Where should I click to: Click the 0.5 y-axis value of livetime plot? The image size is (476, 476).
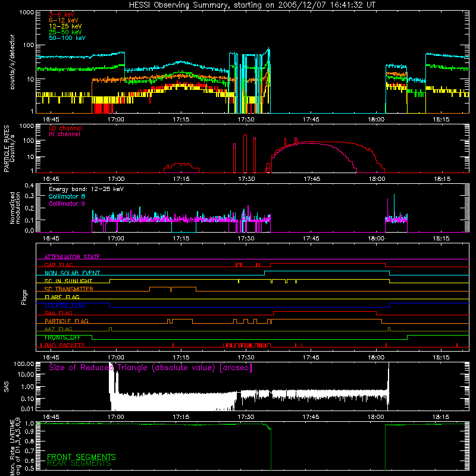[29, 468]
